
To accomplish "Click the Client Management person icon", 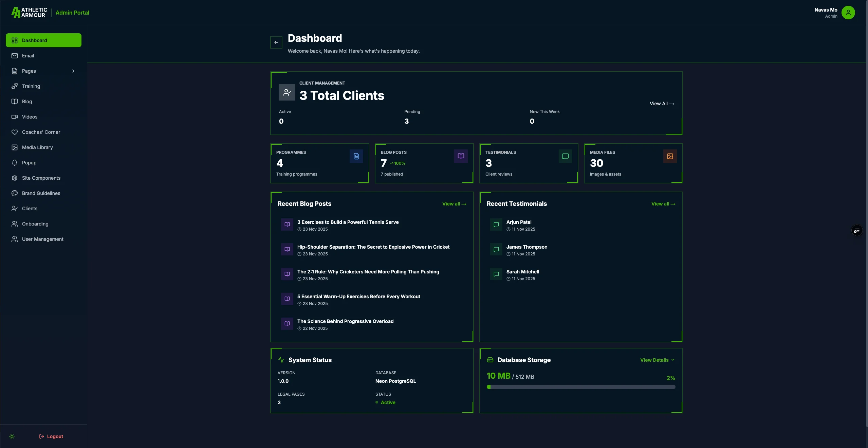I will coord(287,92).
